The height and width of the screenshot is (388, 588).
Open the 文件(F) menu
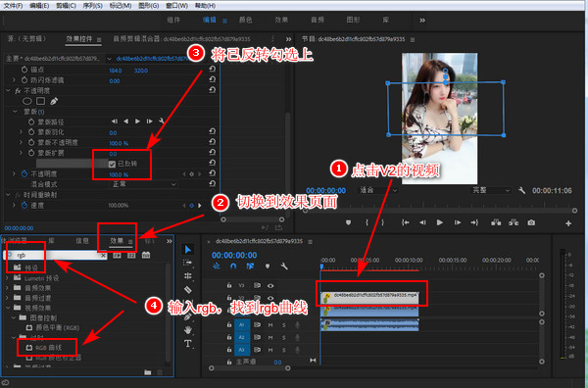click(13, 6)
